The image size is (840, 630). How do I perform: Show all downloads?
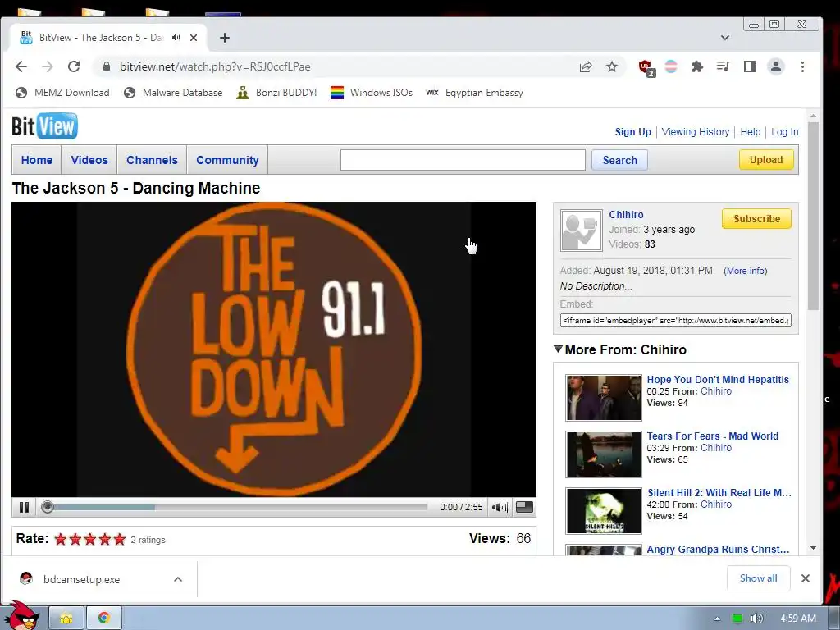point(758,578)
